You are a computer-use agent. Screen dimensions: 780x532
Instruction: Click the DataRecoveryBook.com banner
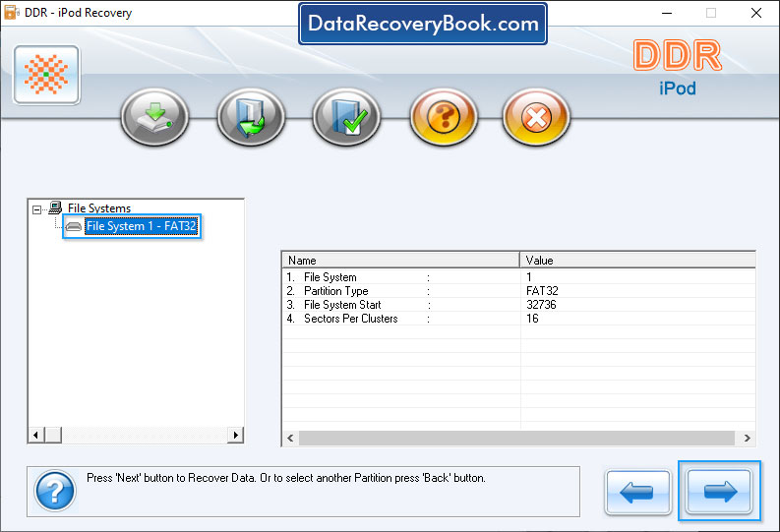pyautogui.click(x=423, y=24)
